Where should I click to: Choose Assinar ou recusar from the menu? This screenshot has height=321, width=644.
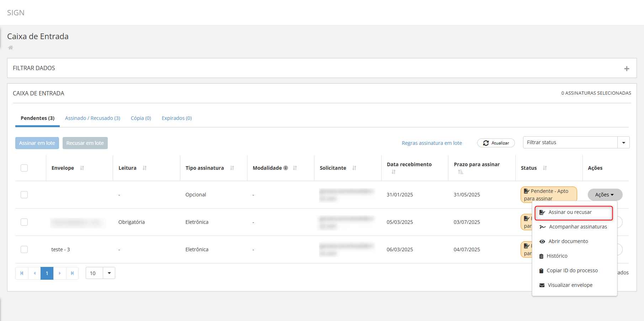574,212
